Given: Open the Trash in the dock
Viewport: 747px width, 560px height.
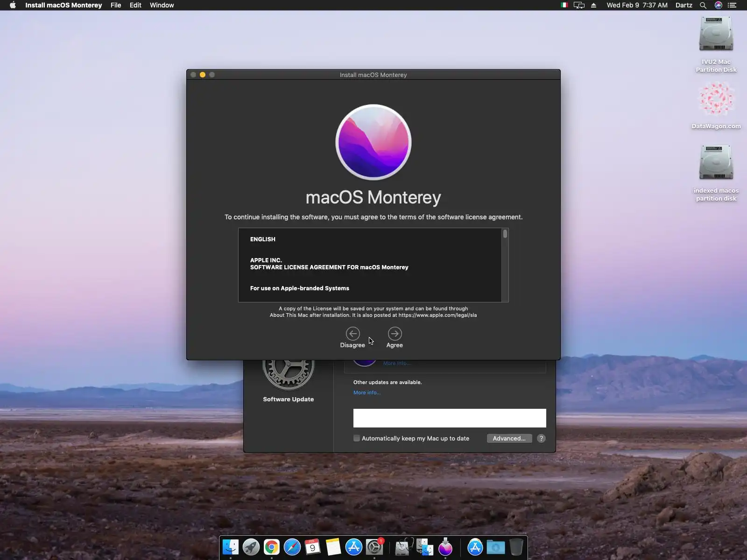Looking at the screenshot, I should point(516,547).
